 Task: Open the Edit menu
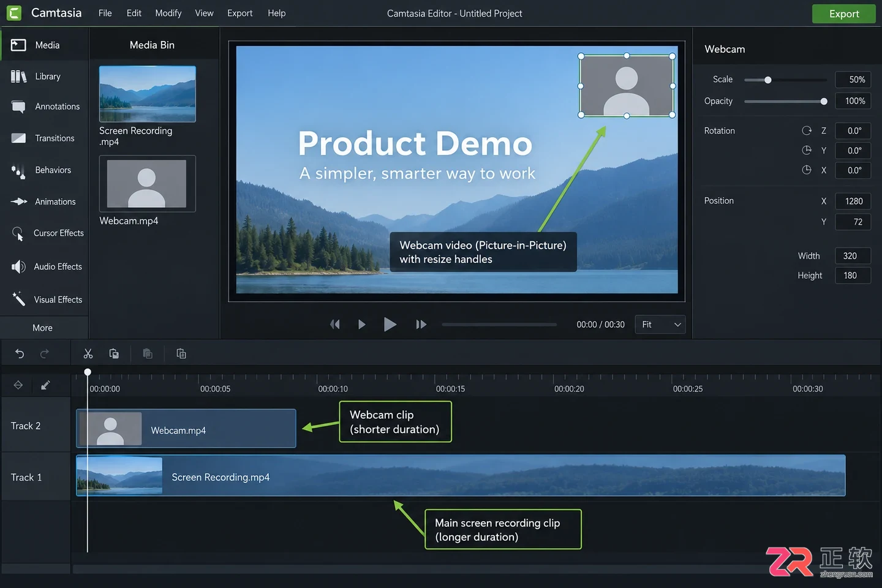click(134, 13)
